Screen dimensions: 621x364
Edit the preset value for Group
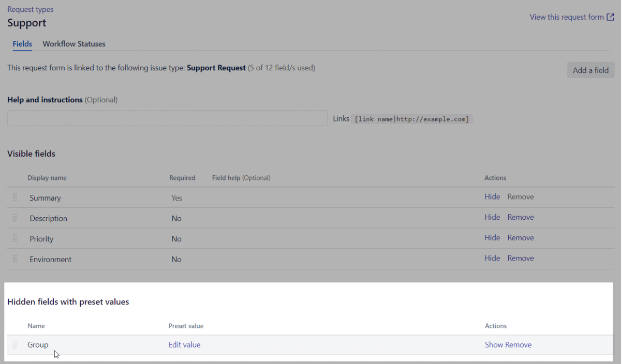click(x=184, y=344)
